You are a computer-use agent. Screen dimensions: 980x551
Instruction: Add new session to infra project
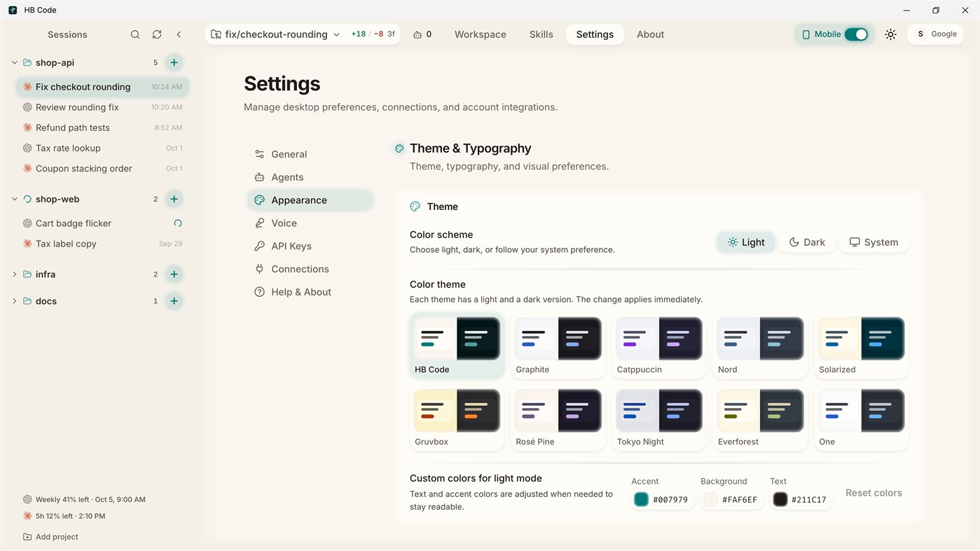[x=174, y=274]
